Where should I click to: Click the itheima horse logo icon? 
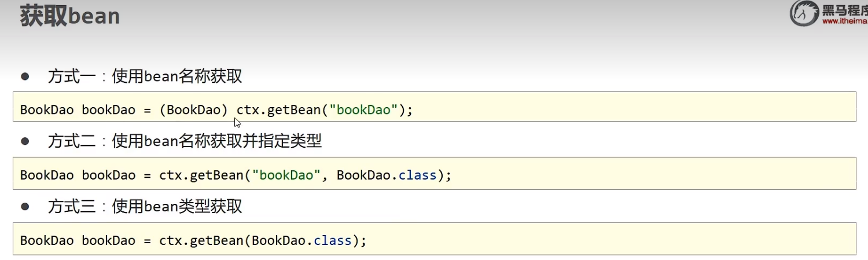click(804, 13)
